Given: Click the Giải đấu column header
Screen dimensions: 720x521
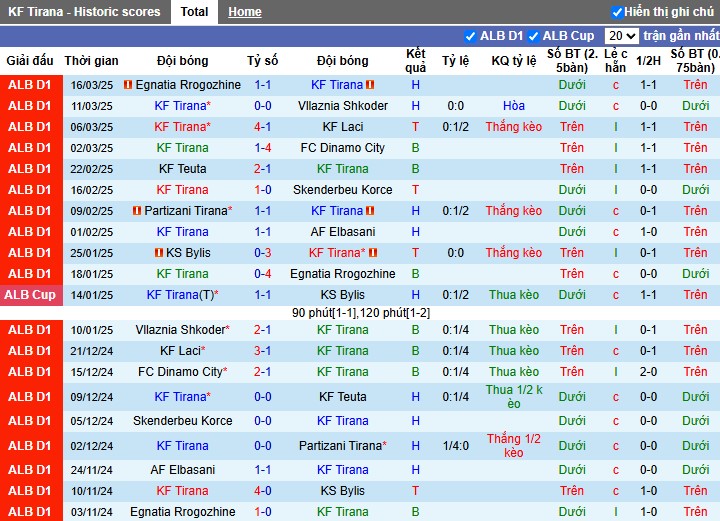Looking at the screenshot, I should [x=30, y=61].
